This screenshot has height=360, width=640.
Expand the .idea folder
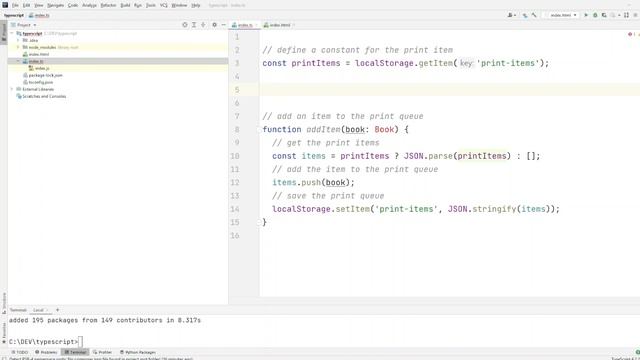tap(18, 40)
